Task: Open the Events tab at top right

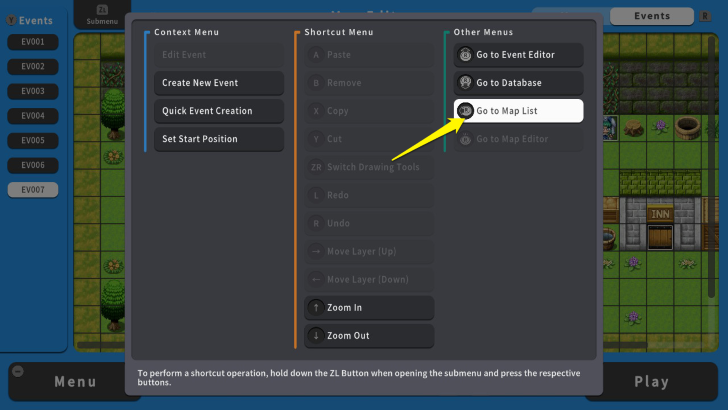Action: coord(652,16)
